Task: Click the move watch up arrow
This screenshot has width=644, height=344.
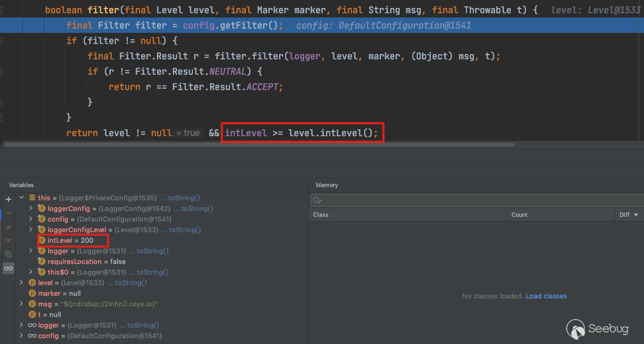Action: click(8, 227)
